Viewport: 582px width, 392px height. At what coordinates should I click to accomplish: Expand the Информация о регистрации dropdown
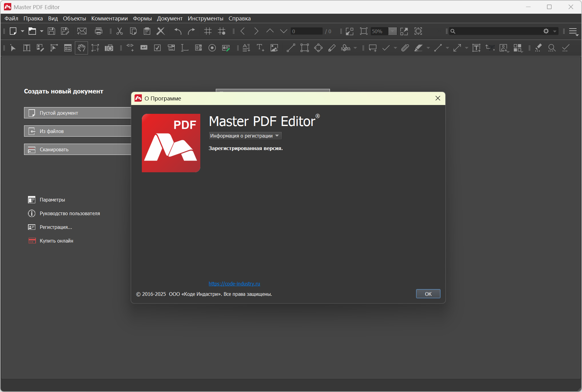point(245,136)
